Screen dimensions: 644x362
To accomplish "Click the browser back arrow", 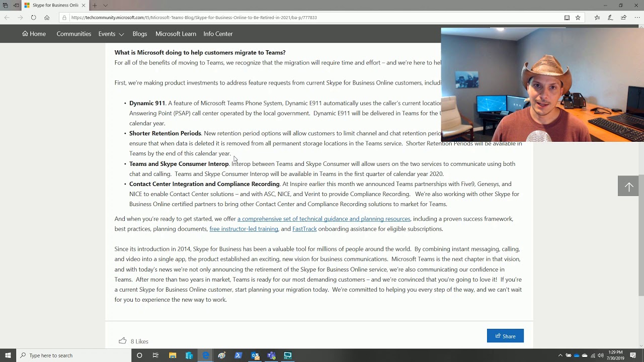I will click(x=7, y=18).
